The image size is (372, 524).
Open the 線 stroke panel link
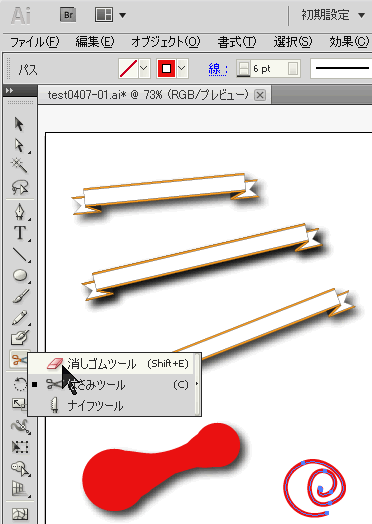(218, 69)
